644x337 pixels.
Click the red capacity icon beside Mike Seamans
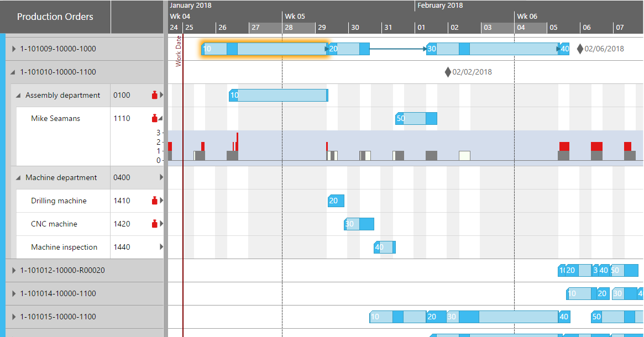pos(155,118)
